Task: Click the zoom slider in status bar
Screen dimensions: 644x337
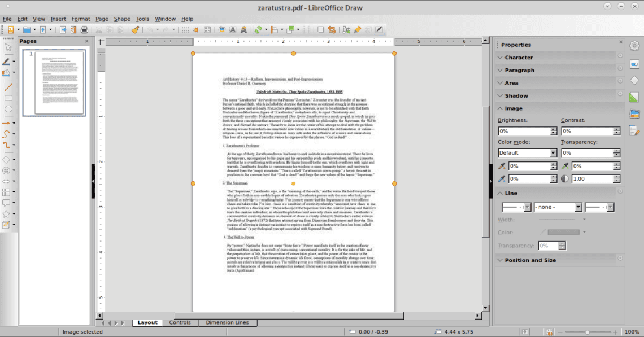Action: pyautogui.click(x=588, y=332)
